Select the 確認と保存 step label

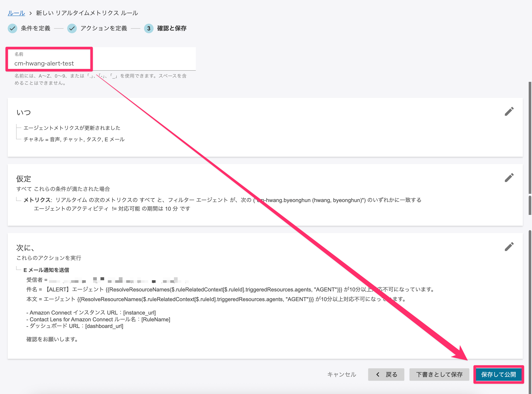172,28
